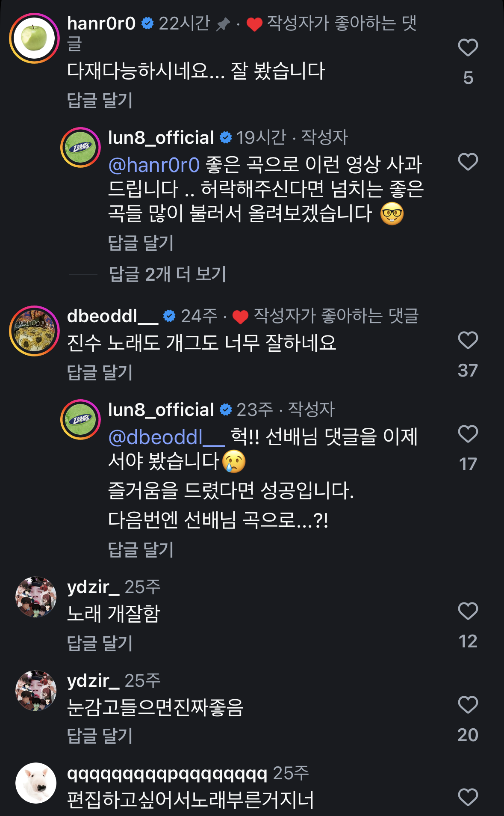504x816 pixels.
Task: Expand 답글 2개 더 보기 replies
Action: tap(167, 274)
